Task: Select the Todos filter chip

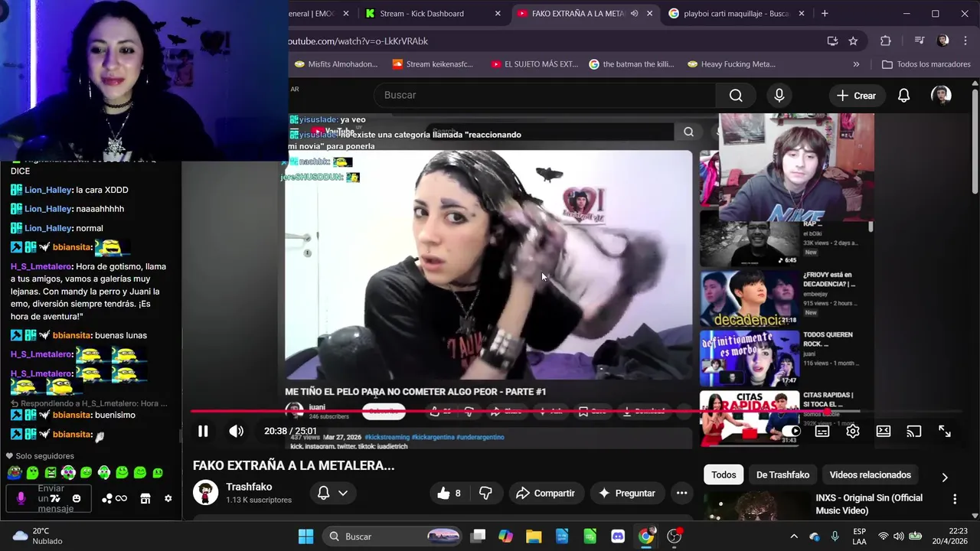Action: click(724, 475)
